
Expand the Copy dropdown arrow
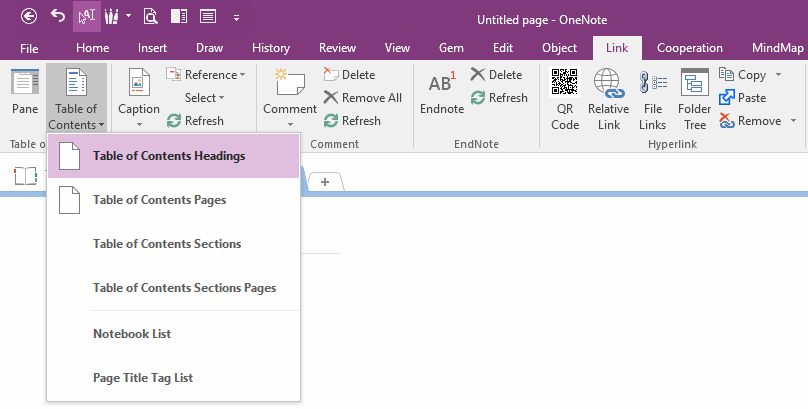point(778,75)
